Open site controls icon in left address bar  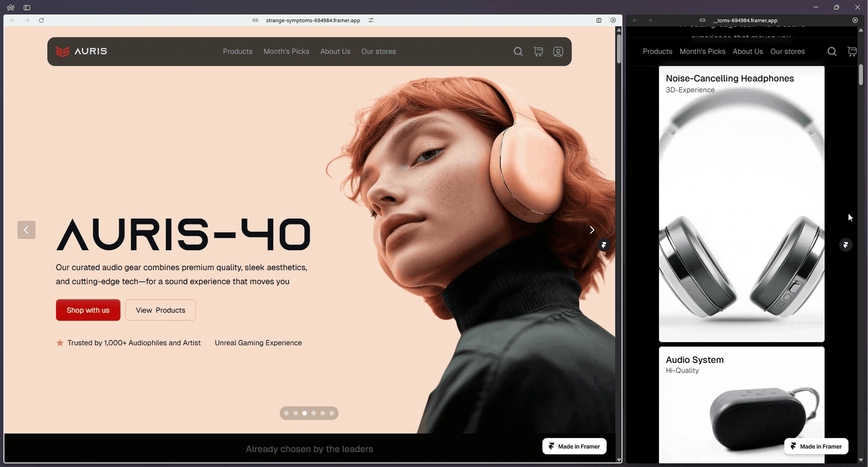click(x=371, y=20)
